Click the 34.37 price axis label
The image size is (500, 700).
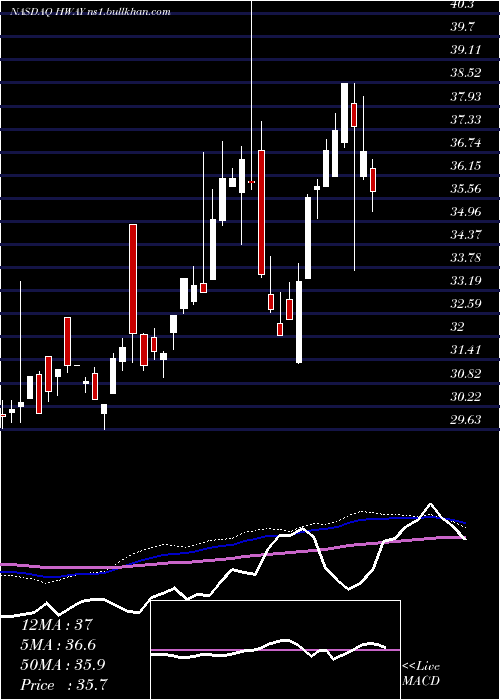(466, 234)
